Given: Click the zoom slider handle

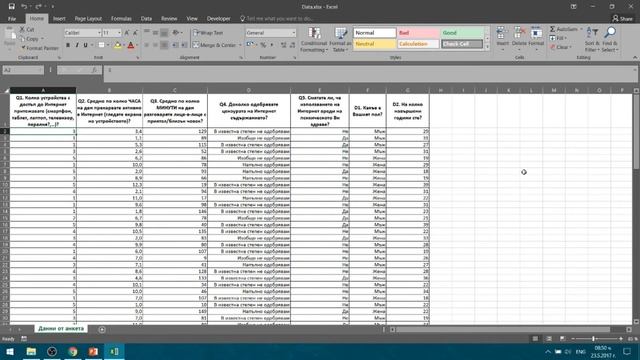Looking at the screenshot, I should [593, 338].
